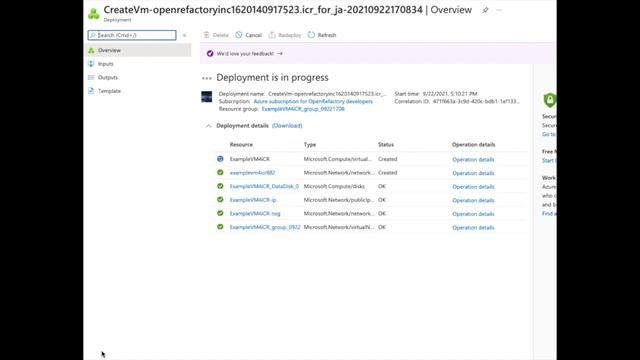The height and width of the screenshot is (360, 640).
Task: Click the deployment icon beside the page title
Action: 93,14
